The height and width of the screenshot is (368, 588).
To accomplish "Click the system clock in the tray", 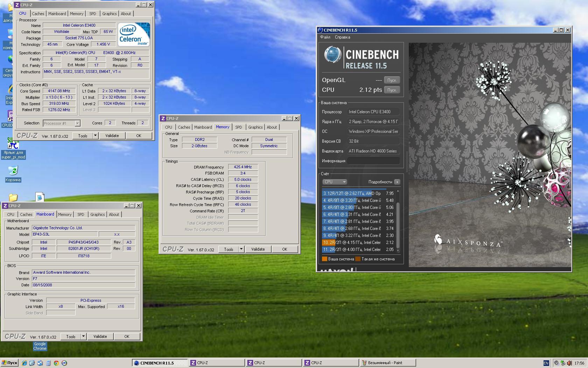I will pos(579,363).
